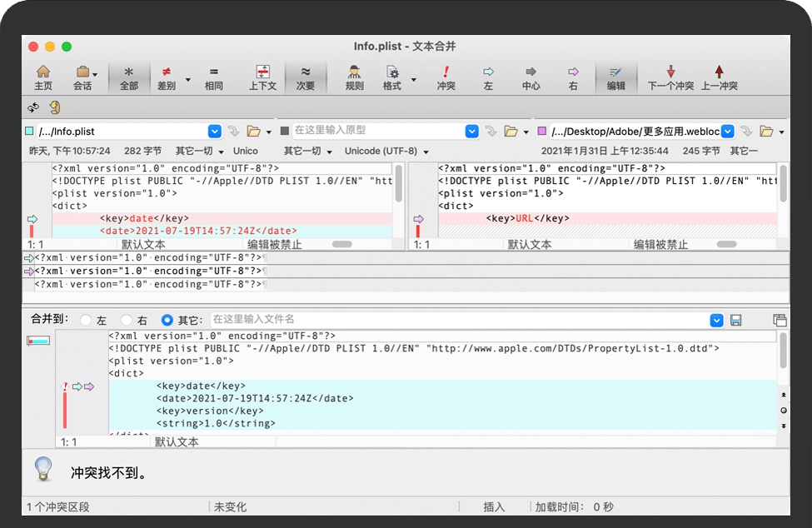Viewport: 812px width, 528px height.
Task: Open the left Info.plist path dropdown
Action: coord(214,131)
